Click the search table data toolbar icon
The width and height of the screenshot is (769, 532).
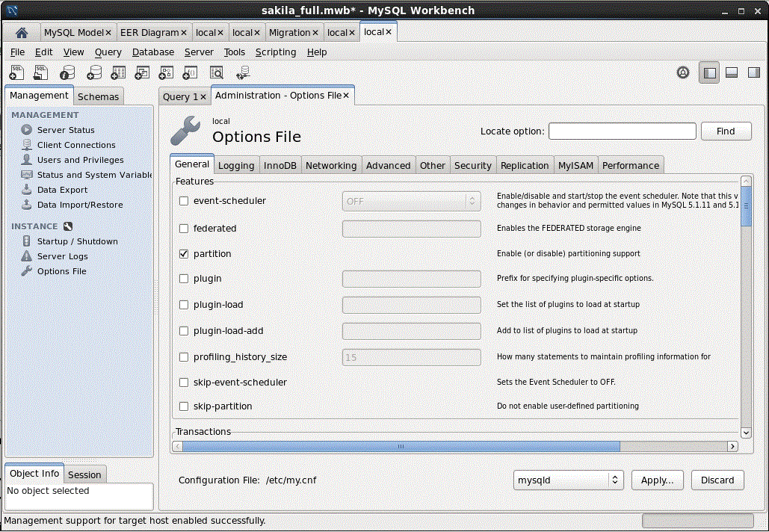(x=217, y=72)
